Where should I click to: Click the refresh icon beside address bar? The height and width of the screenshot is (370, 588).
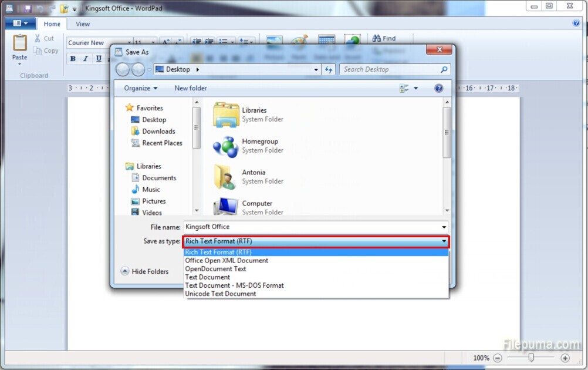329,69
